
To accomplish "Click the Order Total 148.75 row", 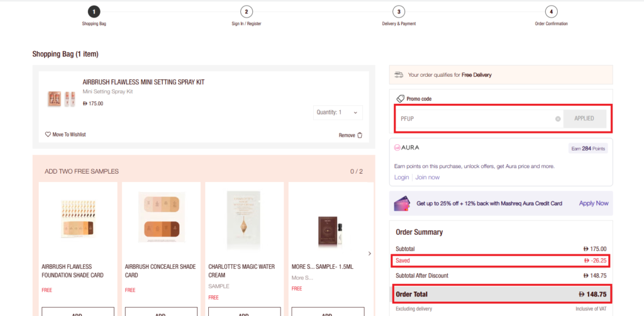I will click(x=501, y=294).
